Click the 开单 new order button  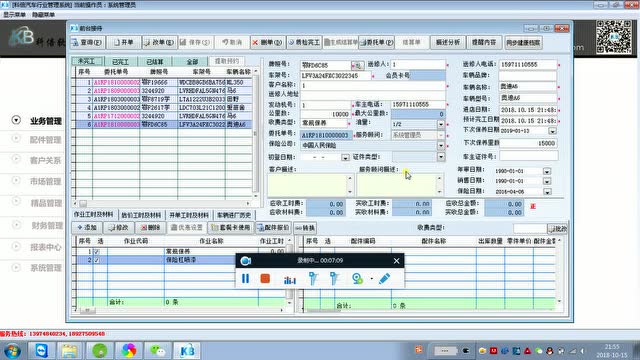point(124,42)
